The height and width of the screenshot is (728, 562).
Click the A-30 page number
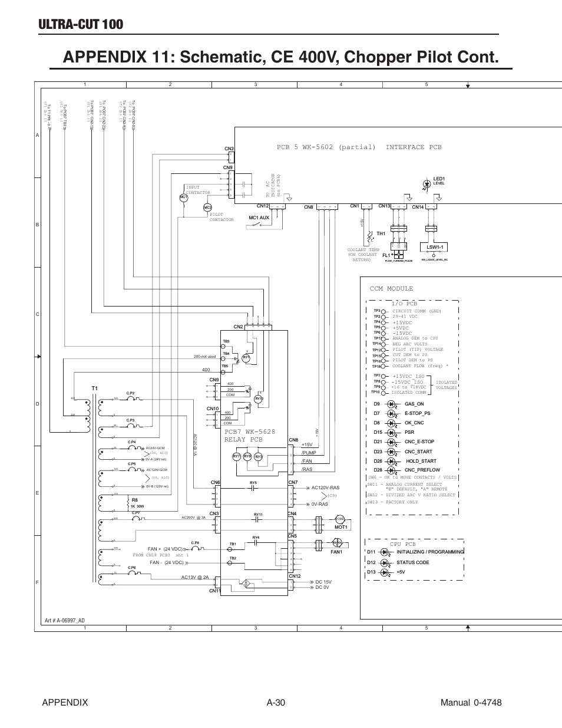276,702
